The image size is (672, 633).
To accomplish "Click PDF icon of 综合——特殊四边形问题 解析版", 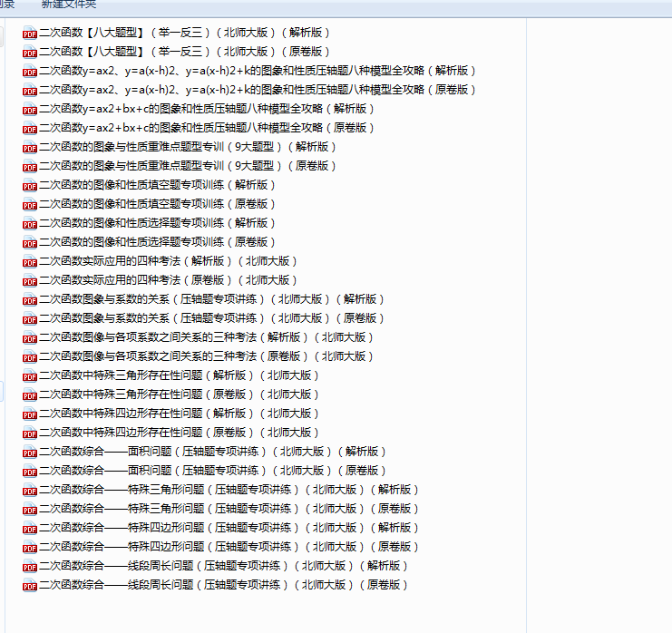I will click(30, 528).
